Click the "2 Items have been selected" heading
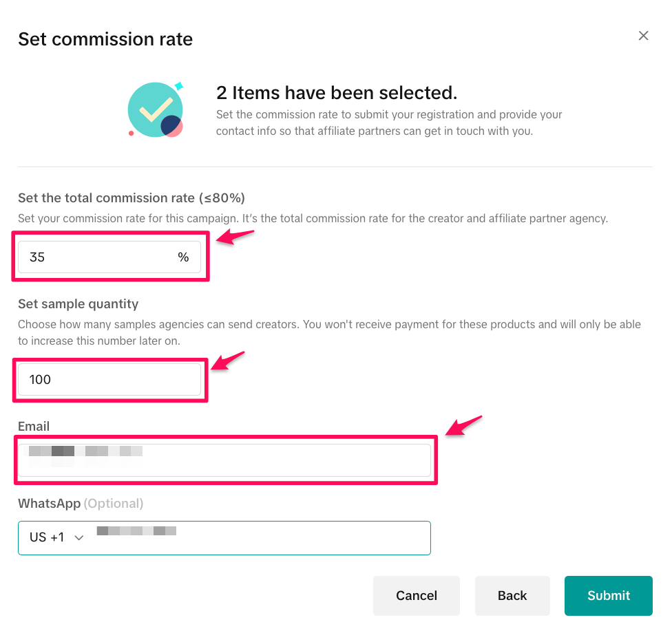The height and width of the screenshot is (633, 672). (x=337, y=93)
